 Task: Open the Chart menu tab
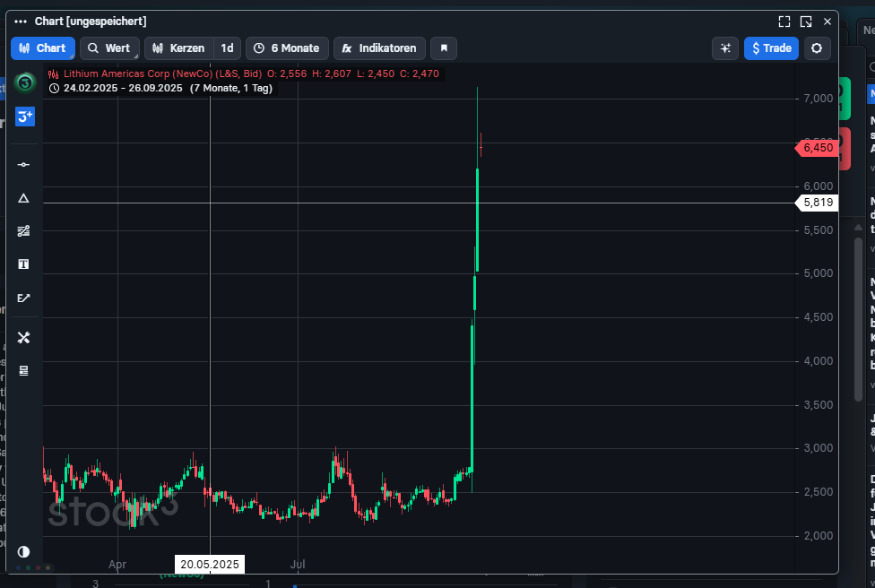pos(42,48)
